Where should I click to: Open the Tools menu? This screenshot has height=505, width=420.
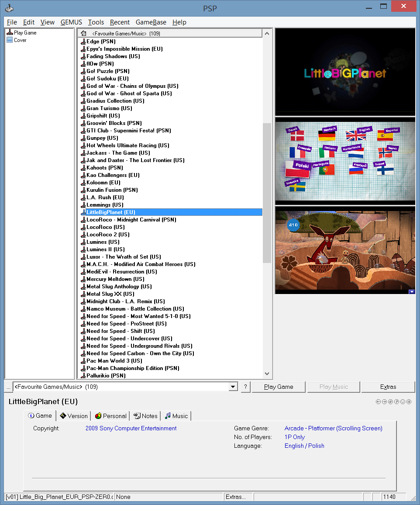[96, 22]
